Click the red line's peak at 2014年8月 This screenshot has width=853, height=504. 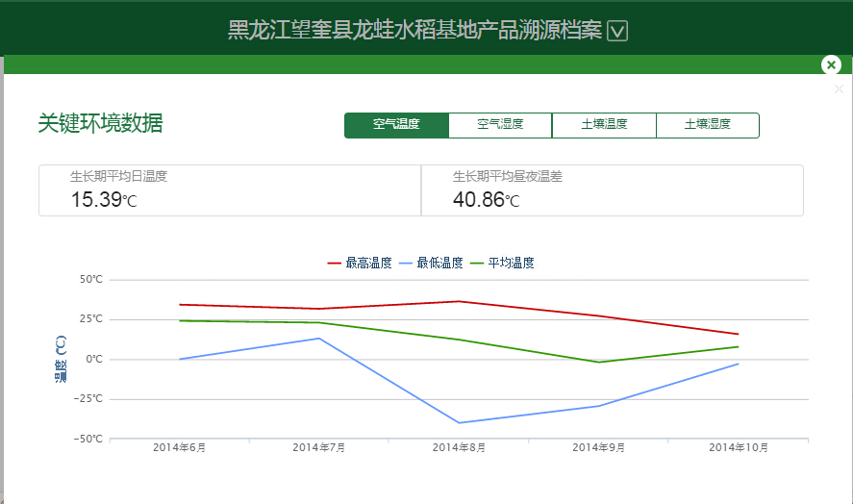coord(459,301)
